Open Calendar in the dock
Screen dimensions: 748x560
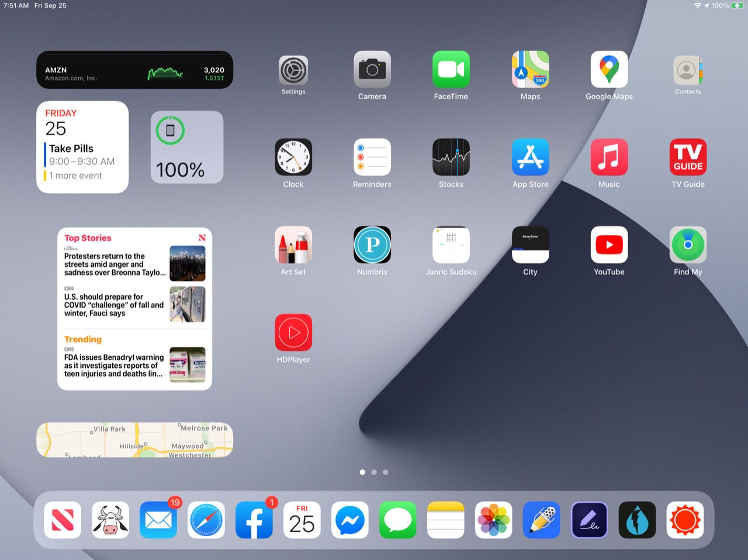302,520
